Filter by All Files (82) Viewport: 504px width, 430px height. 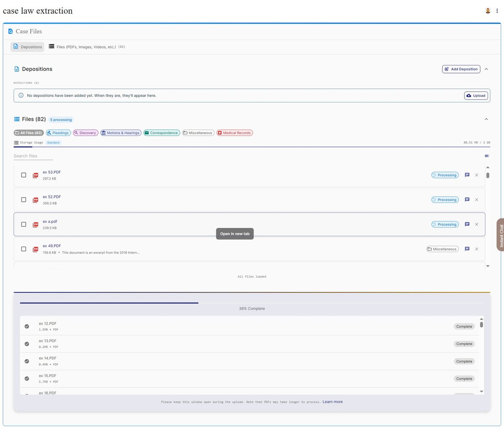[29, 133]
